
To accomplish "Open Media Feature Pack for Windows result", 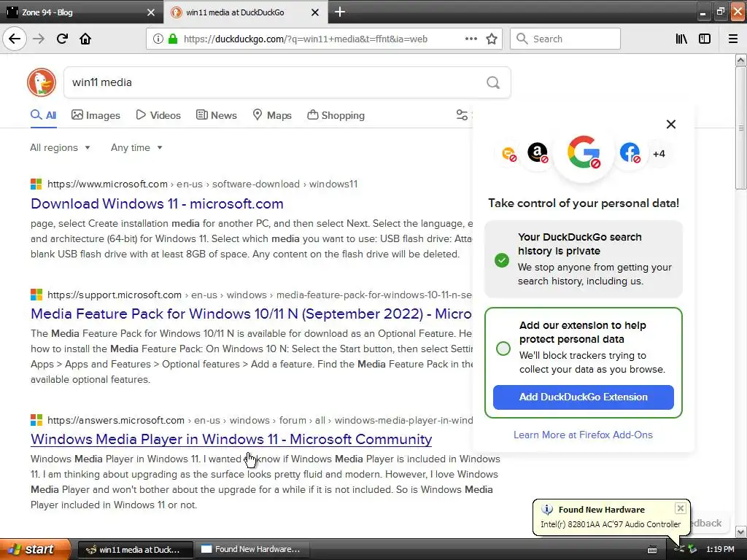I will [251, 314].
